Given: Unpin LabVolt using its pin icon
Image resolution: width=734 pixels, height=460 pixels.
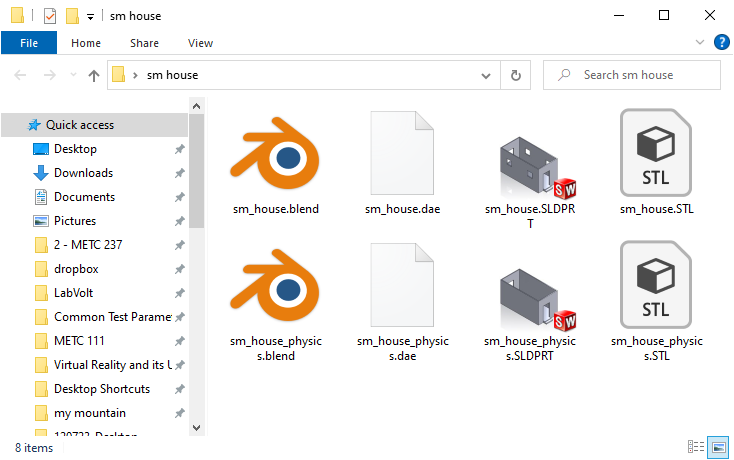Looking at the screenshot, I should tap(180, 293).
